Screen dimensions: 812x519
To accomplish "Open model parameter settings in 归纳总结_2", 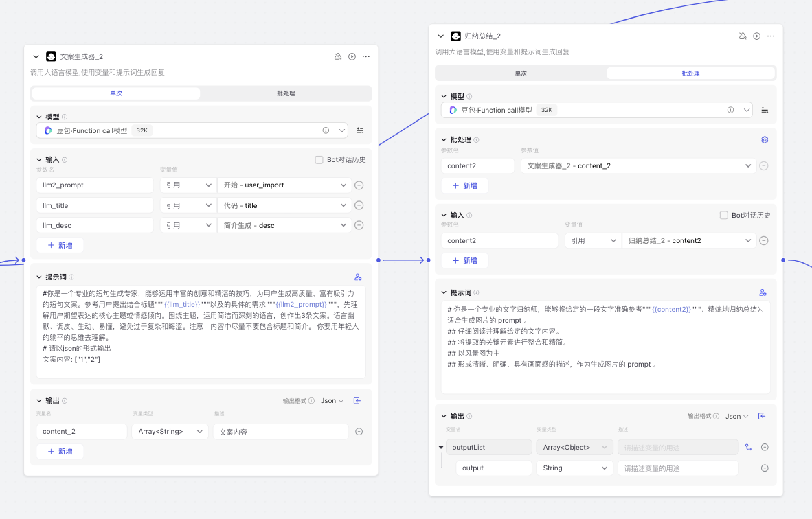I will (x=765, y=110).
